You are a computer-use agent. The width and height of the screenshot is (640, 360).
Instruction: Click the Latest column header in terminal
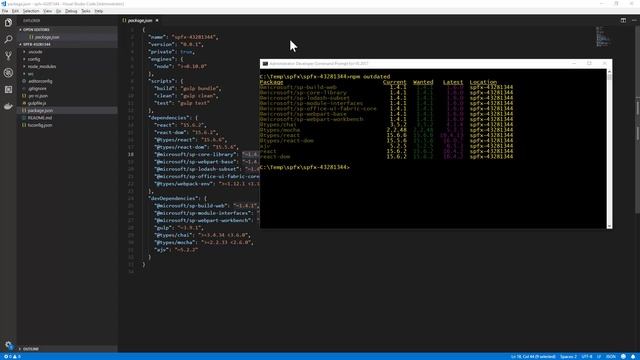coord(453,82)
